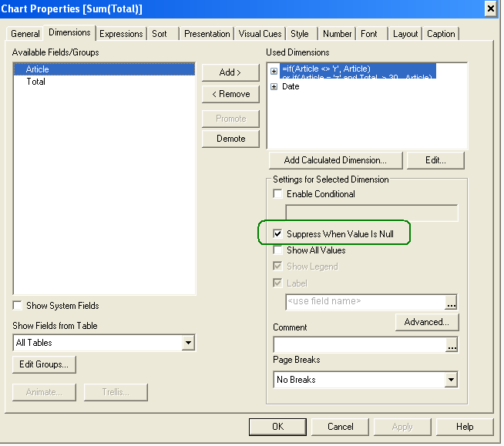Open the Number tab

(338, 34)
